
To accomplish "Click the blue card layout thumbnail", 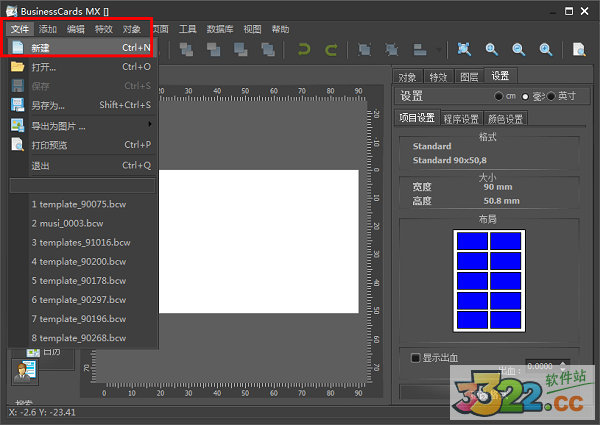I will coord(489,281).
